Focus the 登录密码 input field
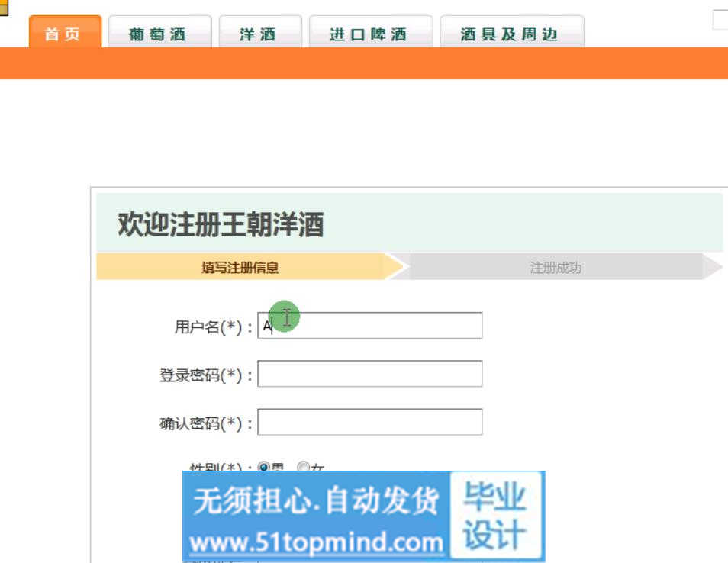This screenshot has width=728, height=563. [x=369, y=374]
